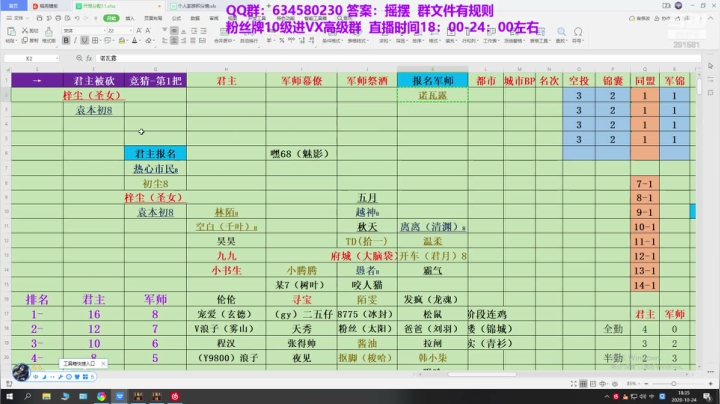The image size is (720, 404).
Task: Click the font color A icon
Action: click(x=135, y=40)
